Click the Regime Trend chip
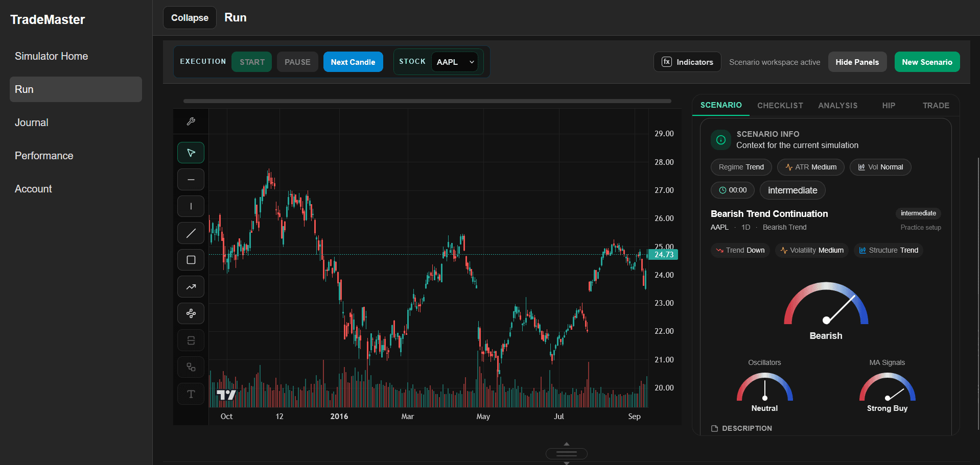This screenshot has height=465, width=980. point(741,167)
